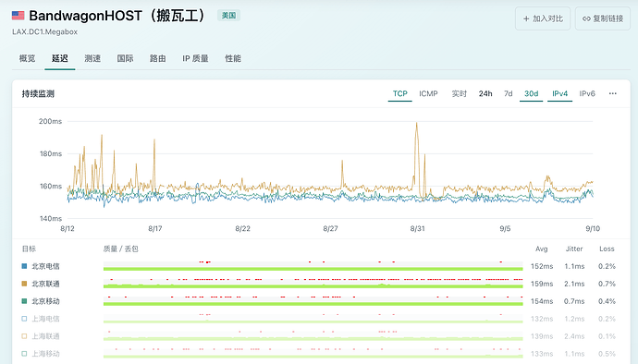
Task: Copy the page link with 复制链接
Action: pyautogui.click(x=603, y=18)
